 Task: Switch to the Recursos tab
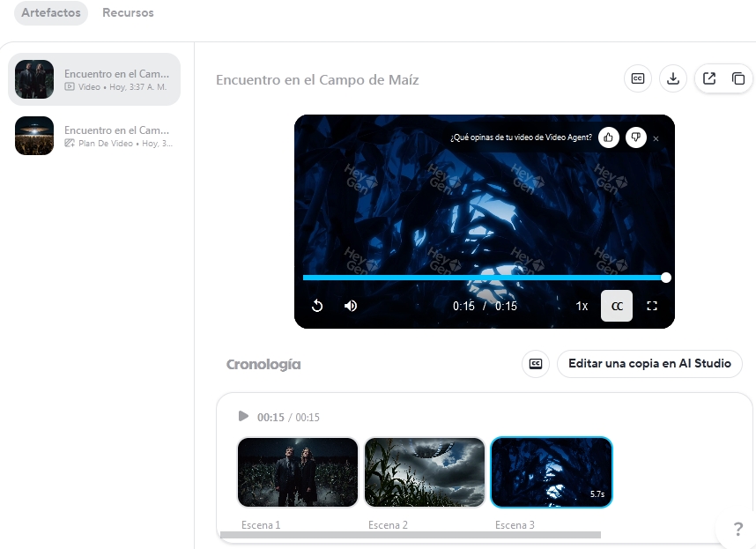click(x=128, y=13)
